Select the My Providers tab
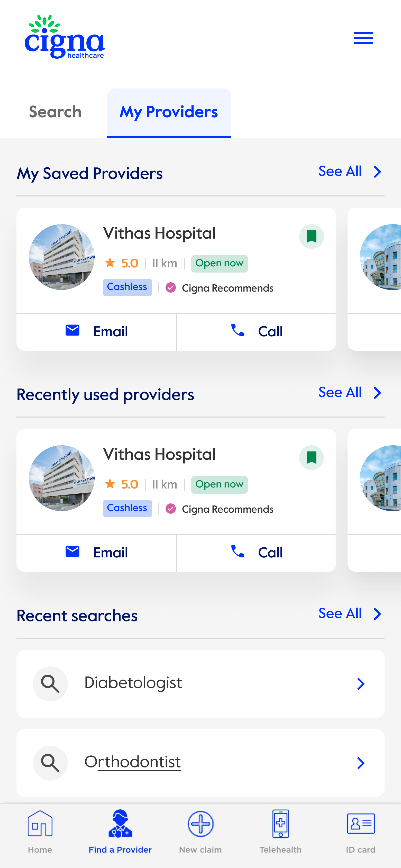 (x=169, y=112)
